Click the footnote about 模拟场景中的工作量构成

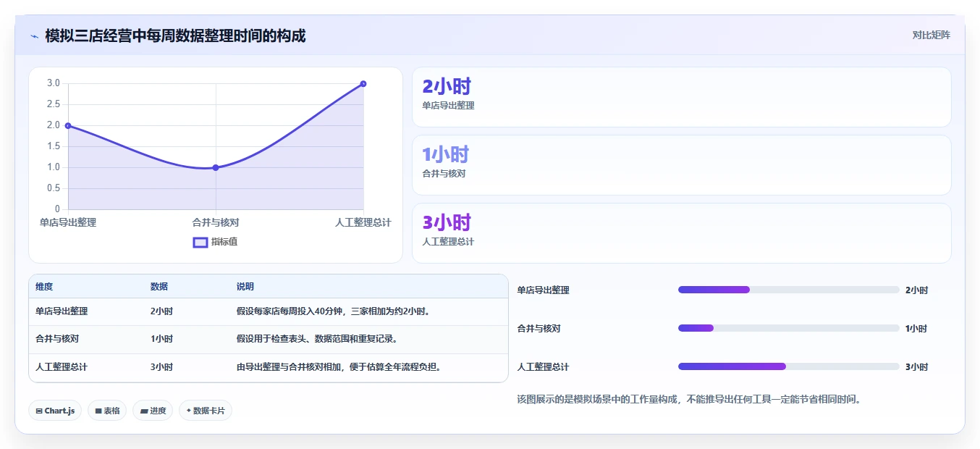[x=689, y=399]
